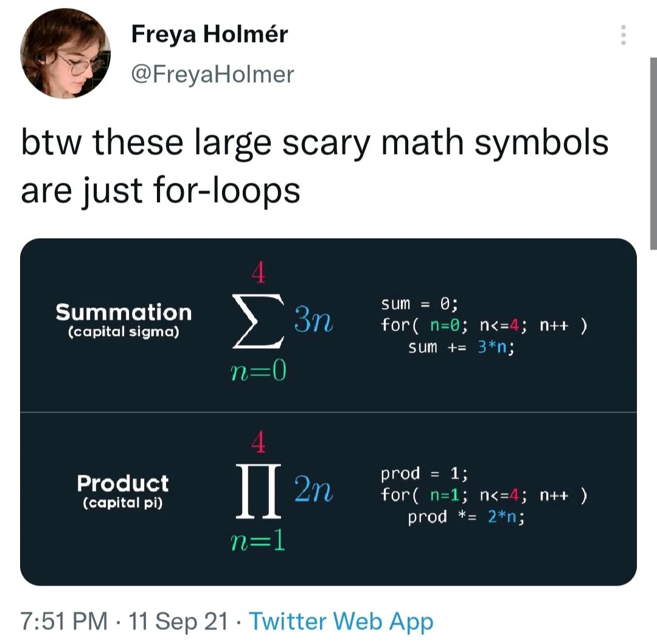
Task: Click the Twitter Web App source link
Action: [x=341, y=621]
